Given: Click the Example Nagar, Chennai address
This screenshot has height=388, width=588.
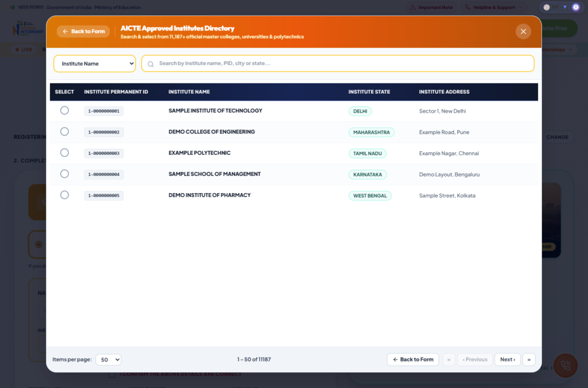Looking at the screenshot, I should 449,153.
